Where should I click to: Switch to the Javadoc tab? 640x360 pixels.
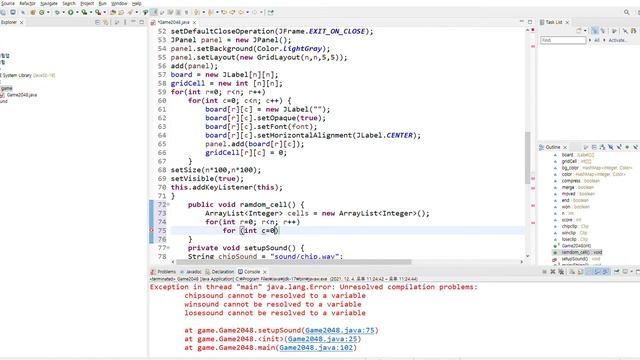click(191, 271)
